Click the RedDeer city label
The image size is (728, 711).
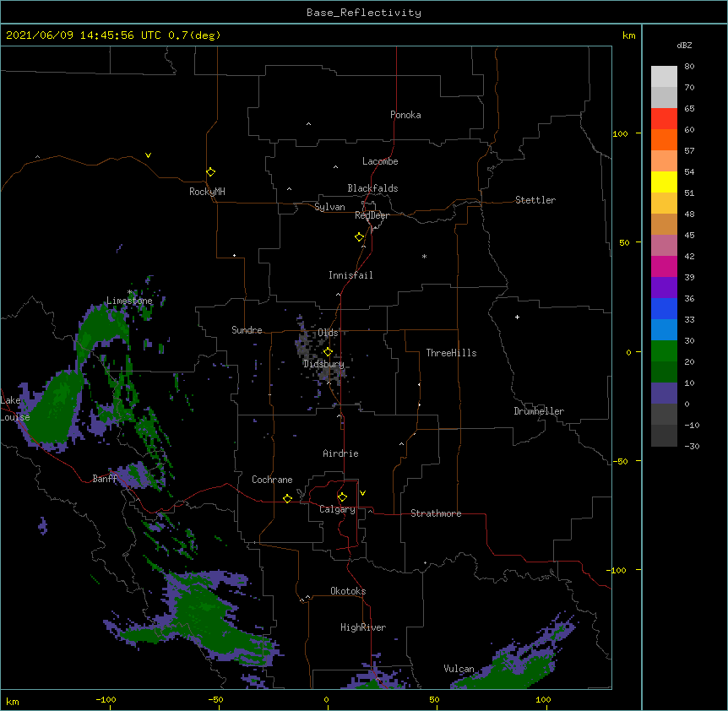point(372,215)
